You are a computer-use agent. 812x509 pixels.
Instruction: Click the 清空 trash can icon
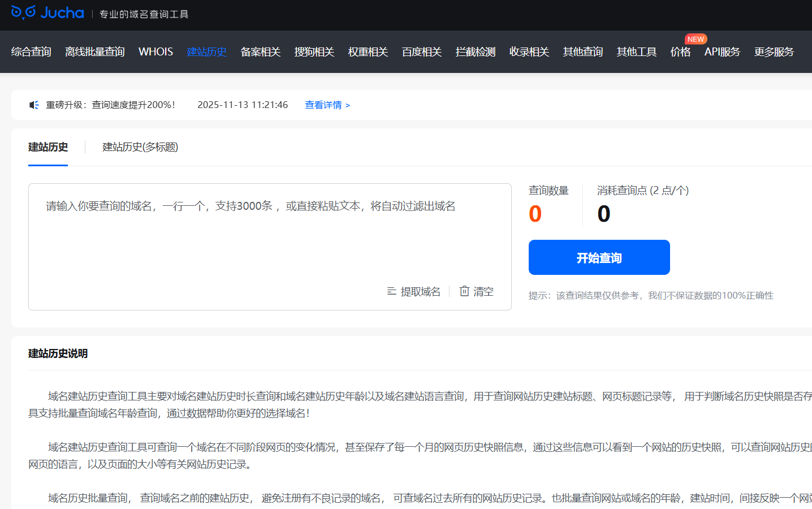coord(464,291)
